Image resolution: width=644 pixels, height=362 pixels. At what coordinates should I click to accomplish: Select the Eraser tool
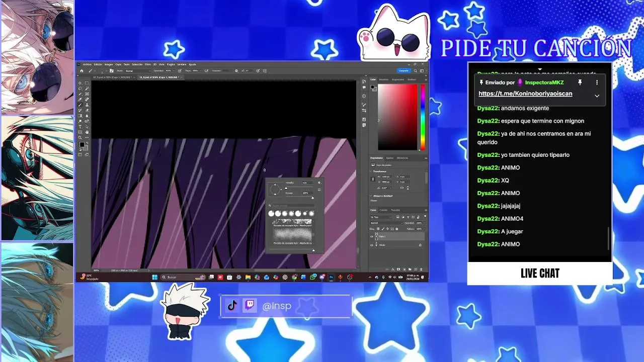pos(87,110)
